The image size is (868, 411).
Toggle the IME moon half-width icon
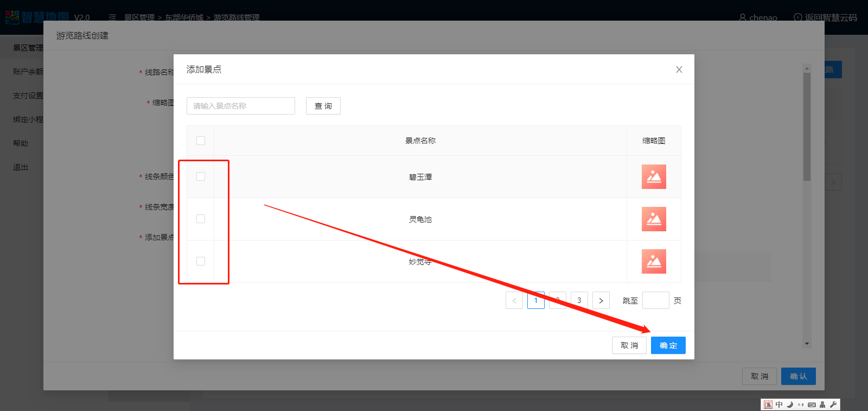pos(790,404)
